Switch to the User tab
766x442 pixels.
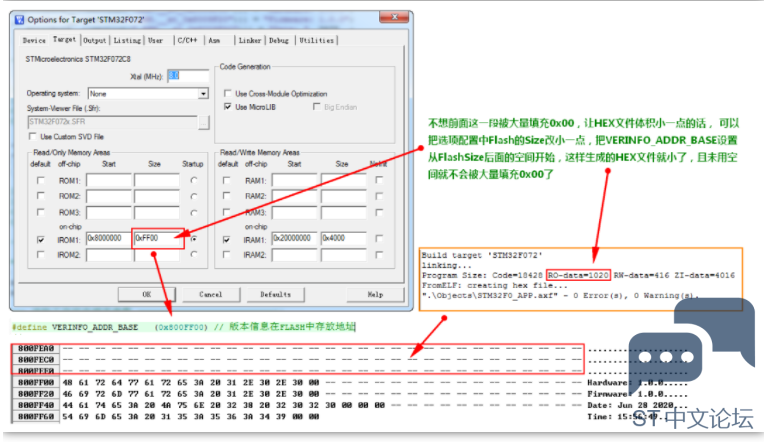[155, 41]
